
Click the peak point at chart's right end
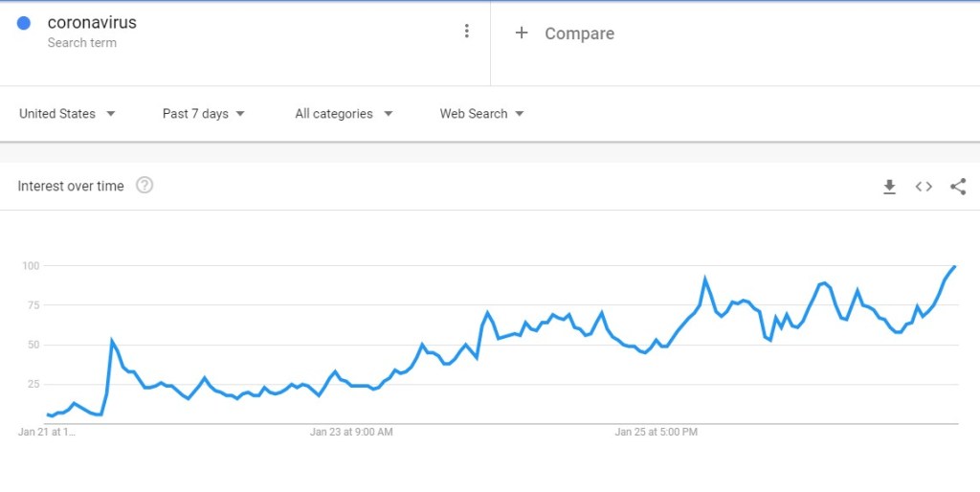pyautogui.click(x=954, y=266)
